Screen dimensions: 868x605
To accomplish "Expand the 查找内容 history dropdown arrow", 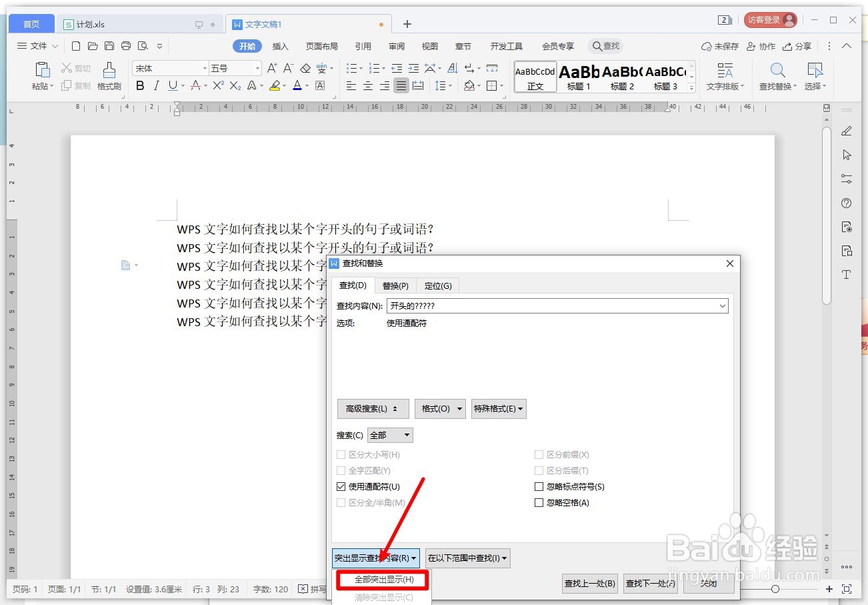I will tap(723, 306).
